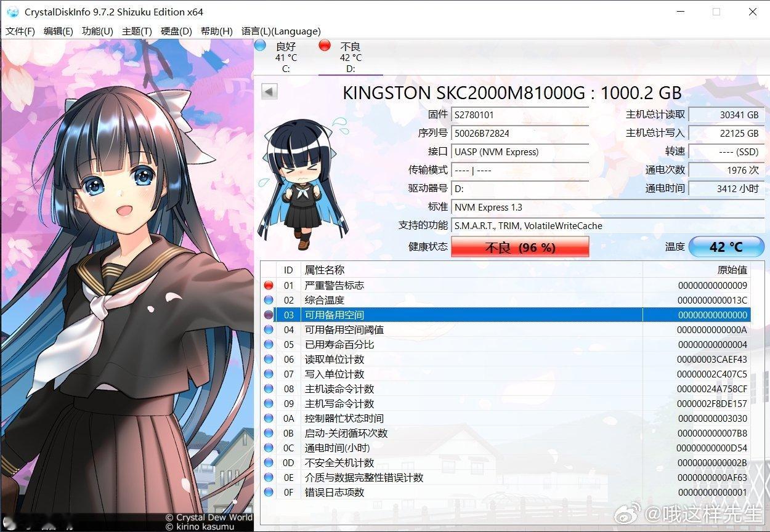
Task: Open the 功能(U) menu
Action: [97, 31]
